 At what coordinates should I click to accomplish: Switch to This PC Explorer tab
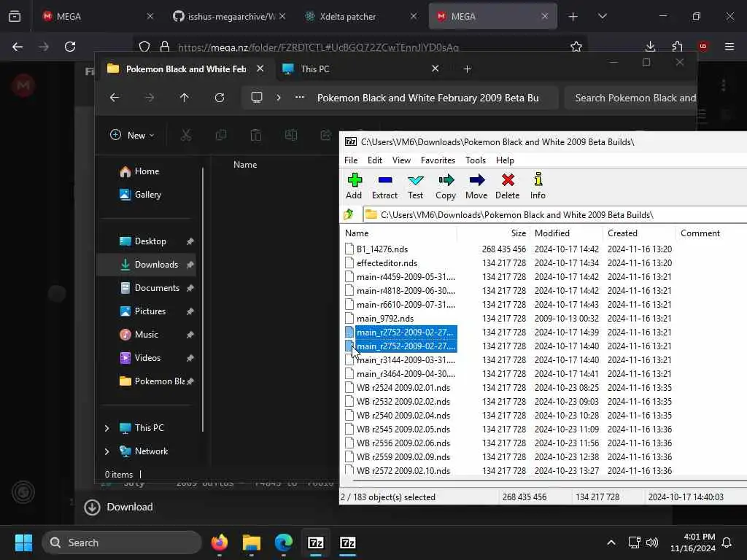(x=360, y=69)
